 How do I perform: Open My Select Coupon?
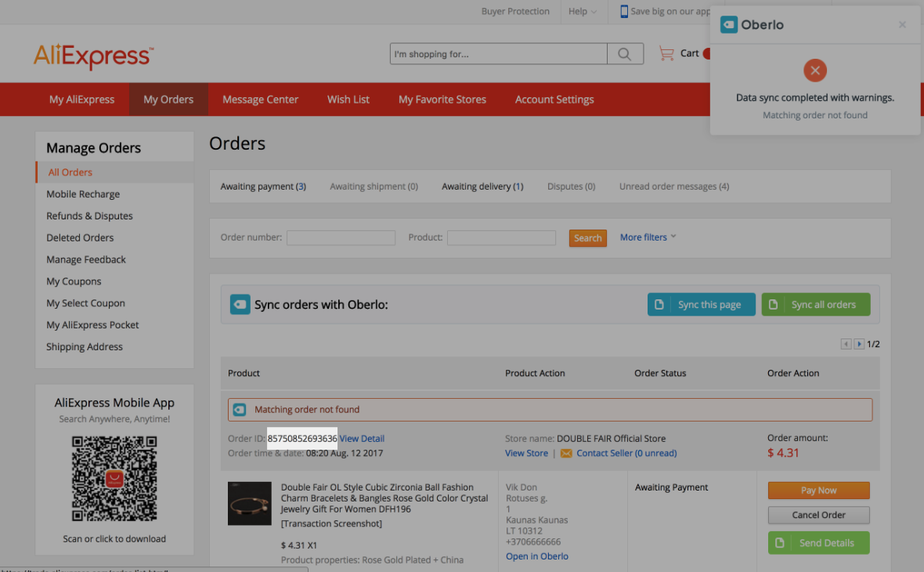coord(85,303)
